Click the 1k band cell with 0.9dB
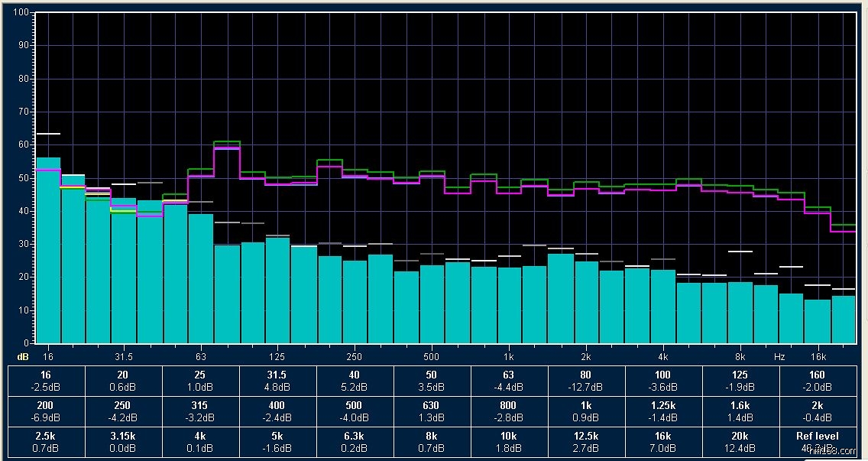This screenshot has width=868, height=461. tap(585, 411)
